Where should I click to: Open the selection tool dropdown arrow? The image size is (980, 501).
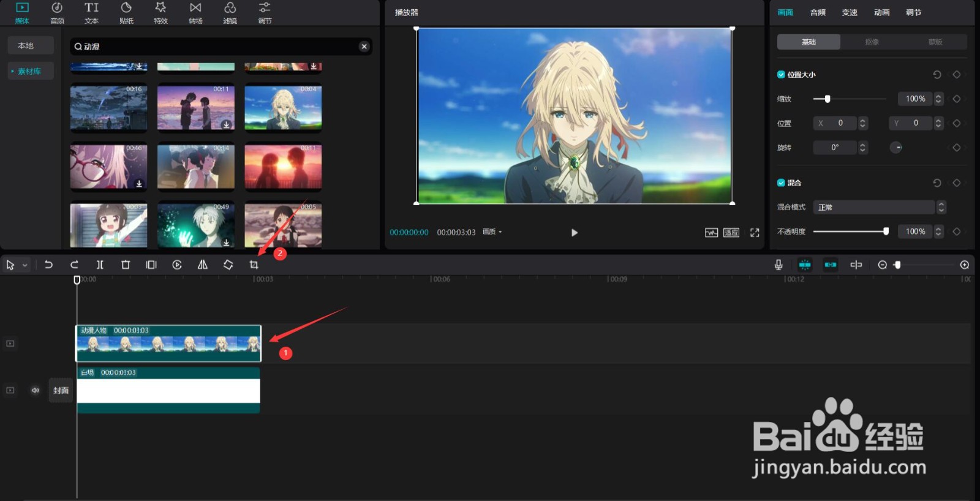(24, 265)
